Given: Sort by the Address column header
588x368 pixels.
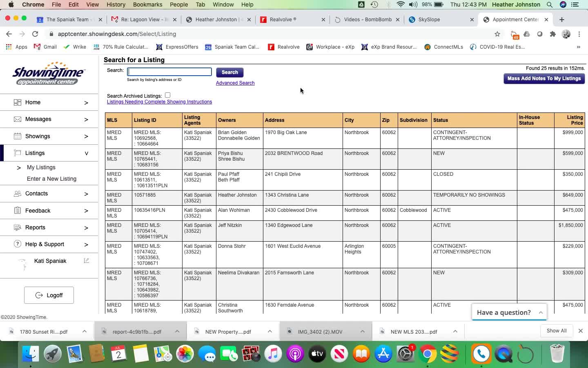Looking at the screenshot, I should pos(303,120).
